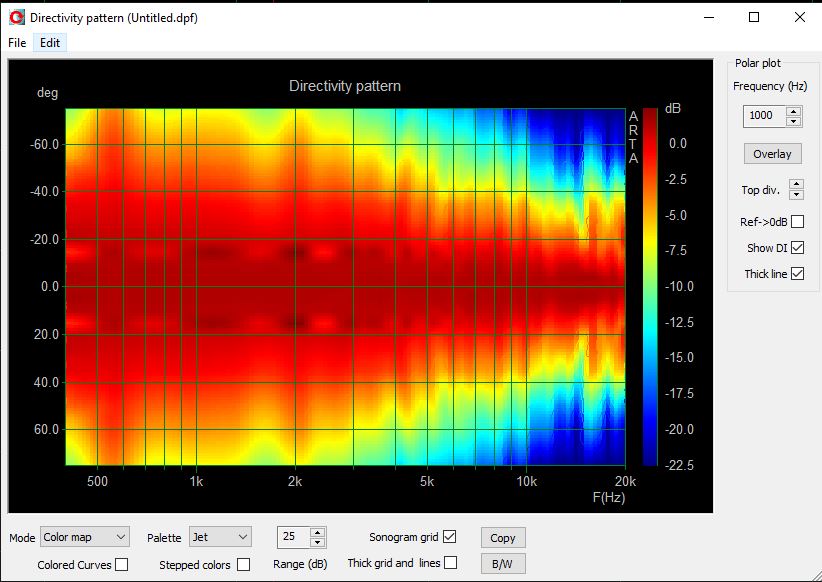822x582 pixels.
Task: Click the B/W button
Action: click(503, 564)
